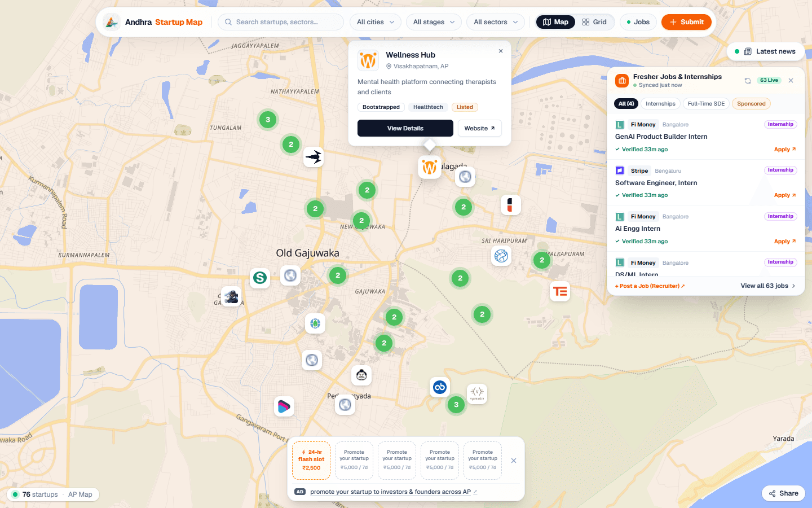This screenshot has height=508, width=812.
Task: Select the All (4) jobs tab
Action: click(x=626, y=104)
